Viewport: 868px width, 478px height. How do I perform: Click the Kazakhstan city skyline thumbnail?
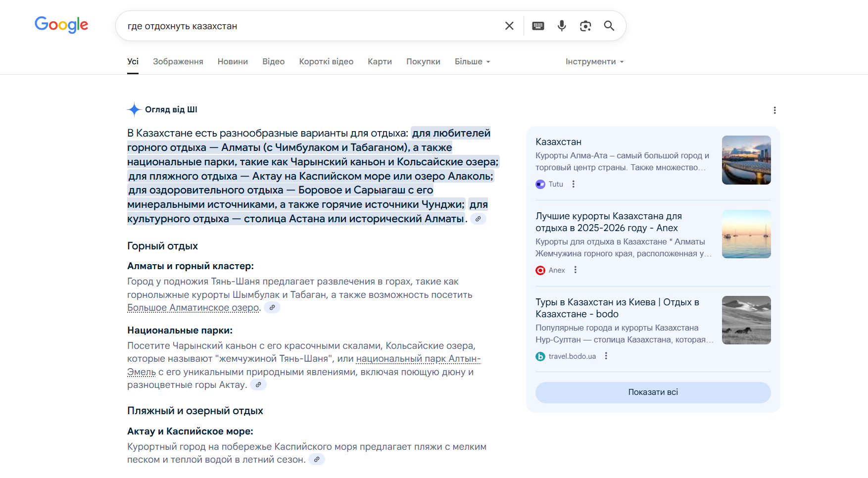[746, 160]
